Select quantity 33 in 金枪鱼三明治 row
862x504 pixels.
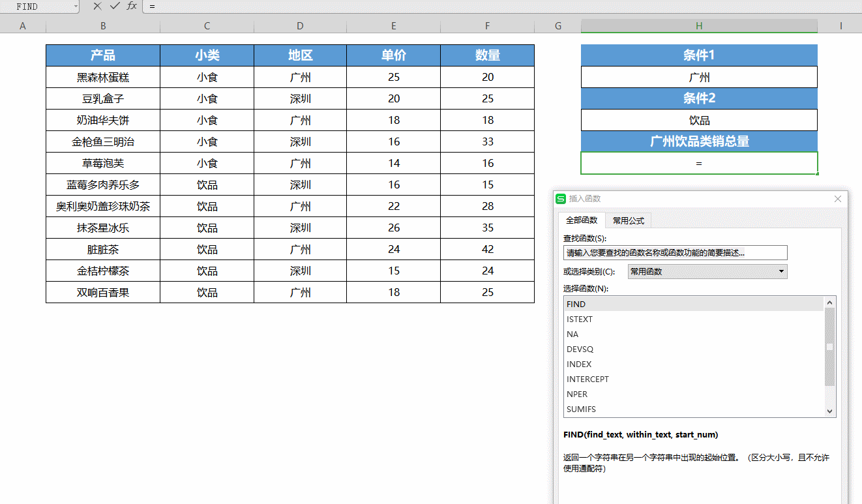point(487,141)
